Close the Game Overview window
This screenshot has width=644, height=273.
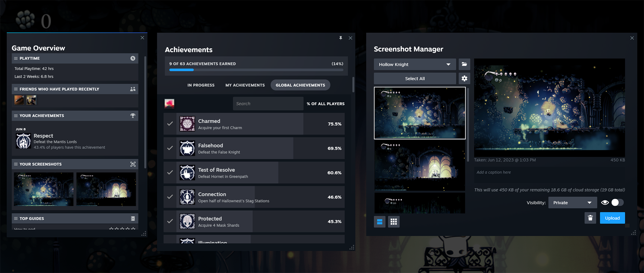coord(142,38)
